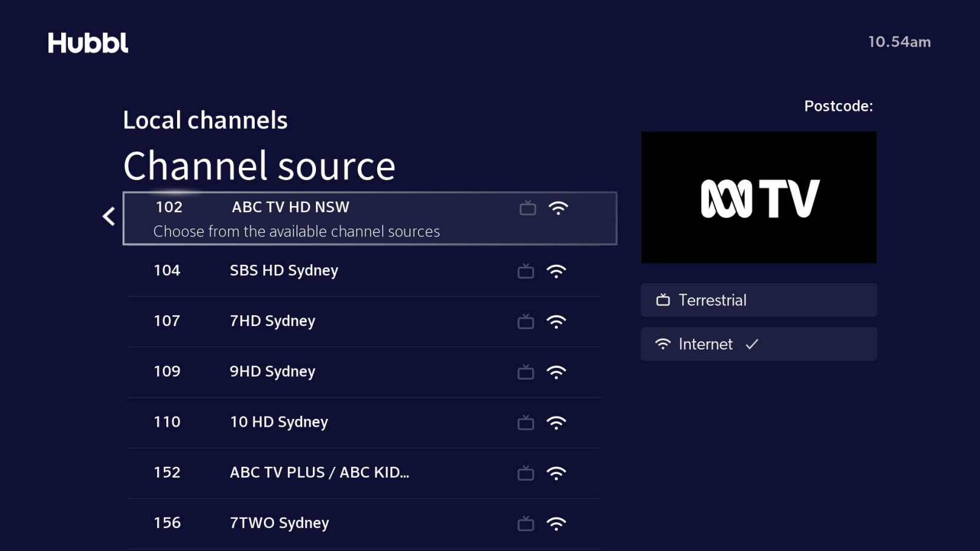
Task: Click the antenna icon on the ABC TV PLUS row
Action: point(525,473)
